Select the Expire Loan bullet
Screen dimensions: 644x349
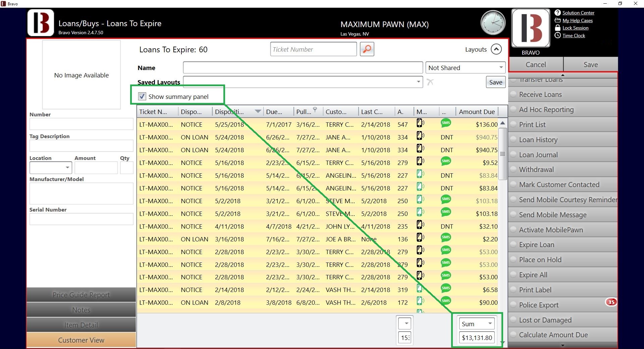tap(513, 244)
